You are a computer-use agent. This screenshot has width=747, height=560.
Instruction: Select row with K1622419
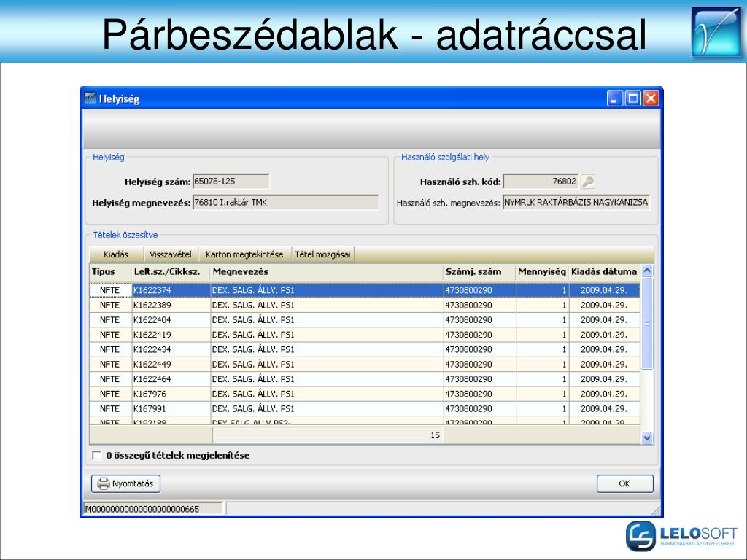click(x=365, y=335)
